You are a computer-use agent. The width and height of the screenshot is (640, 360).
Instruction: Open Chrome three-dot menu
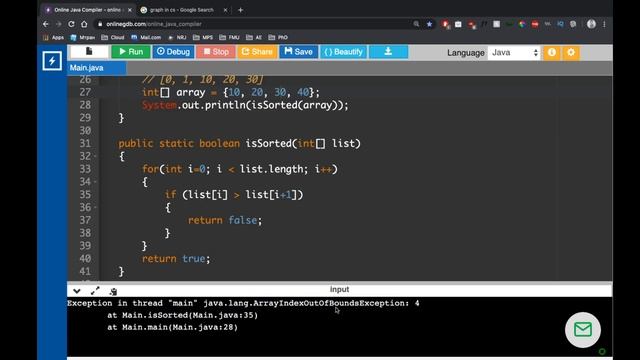pyautogui.click(x=604, y=24)
